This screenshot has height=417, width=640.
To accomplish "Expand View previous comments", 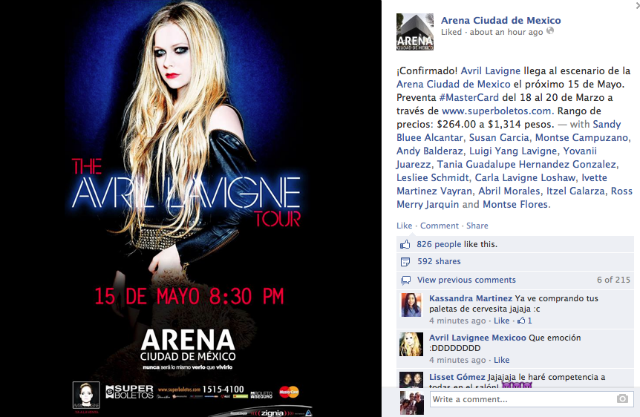I will pos(466,280).
